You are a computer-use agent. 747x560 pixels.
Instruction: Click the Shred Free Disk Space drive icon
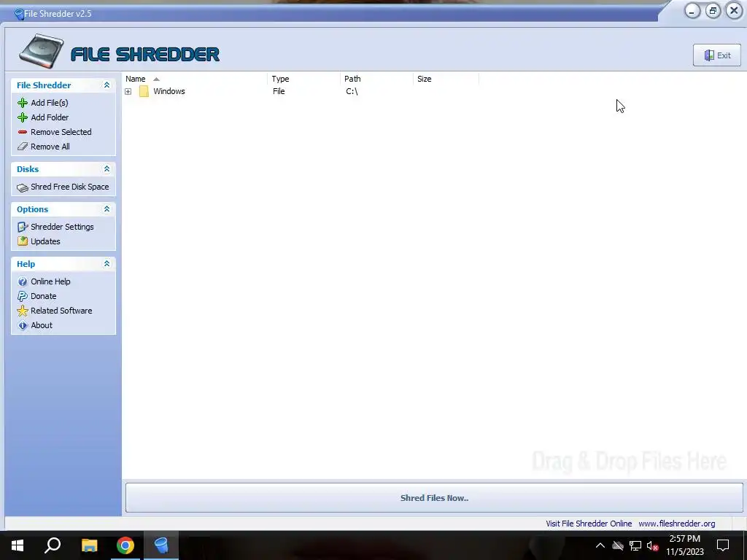pos(23,187)
